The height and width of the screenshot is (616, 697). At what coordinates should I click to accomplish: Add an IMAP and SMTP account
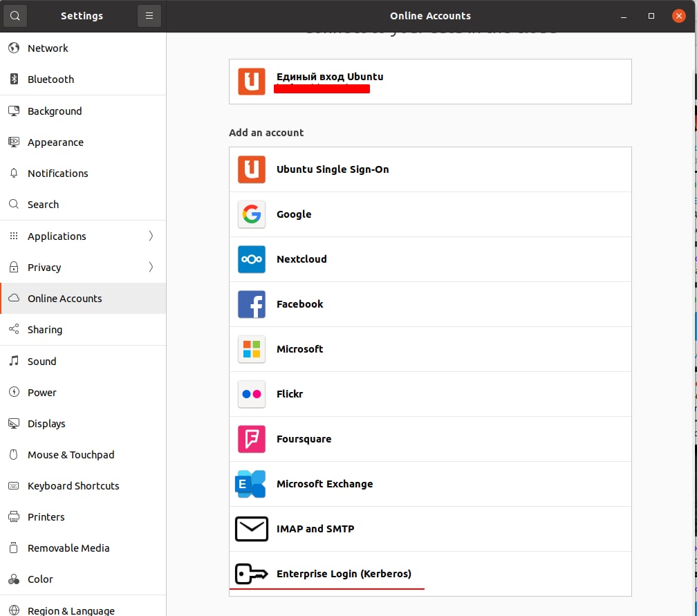(x=430, y=529)
